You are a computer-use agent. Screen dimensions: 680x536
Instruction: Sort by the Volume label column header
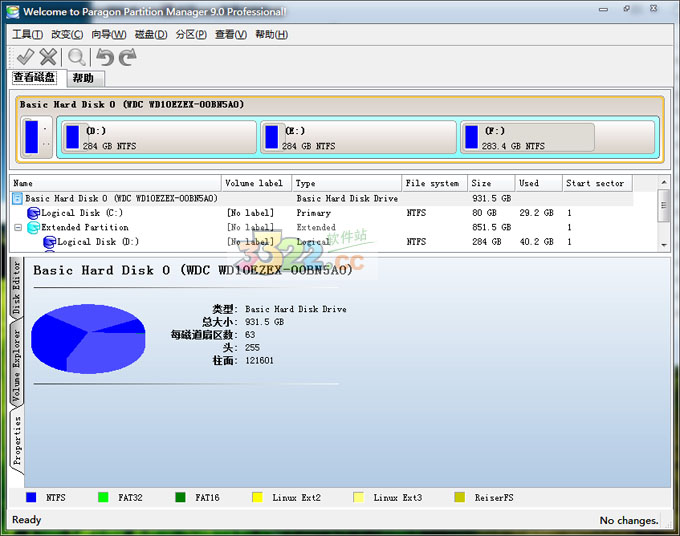coord(257,183)
